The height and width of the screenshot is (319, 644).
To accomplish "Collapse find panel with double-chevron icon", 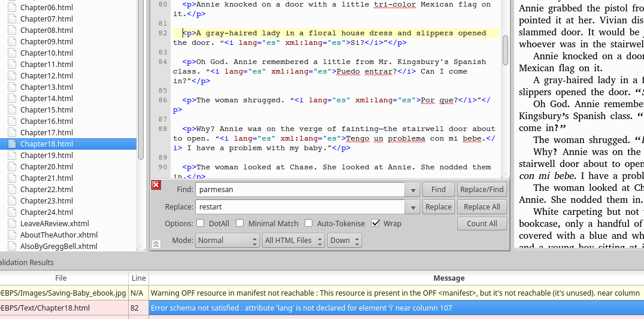I will [156, 244].
